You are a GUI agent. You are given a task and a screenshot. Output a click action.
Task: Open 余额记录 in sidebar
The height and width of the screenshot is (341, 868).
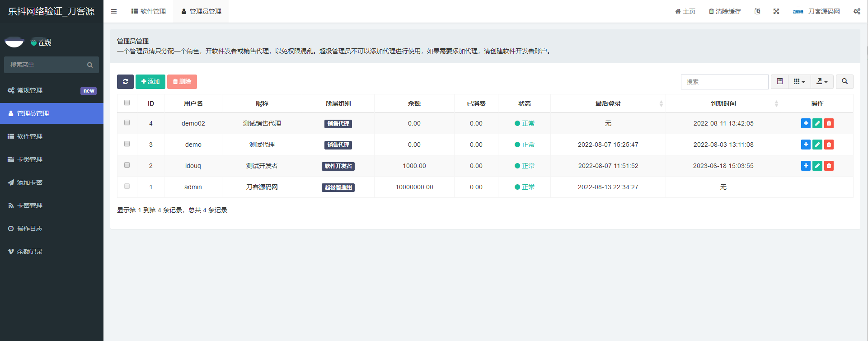coord(52,252)
